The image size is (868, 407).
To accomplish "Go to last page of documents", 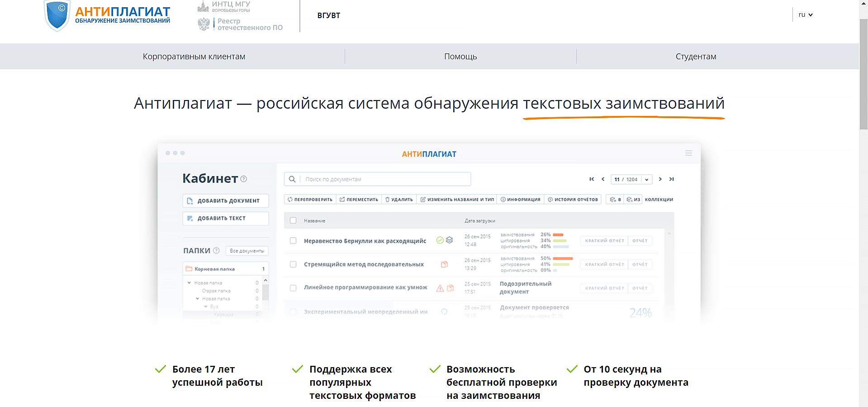I will [x=672, y=179].
